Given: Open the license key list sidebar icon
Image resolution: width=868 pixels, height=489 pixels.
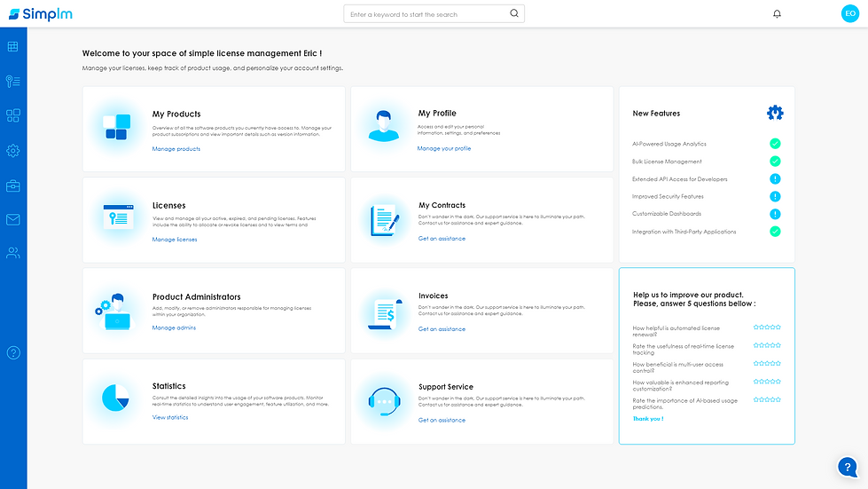Looking at the screenshot, I should pyautogui.click(x=13, y=82).
